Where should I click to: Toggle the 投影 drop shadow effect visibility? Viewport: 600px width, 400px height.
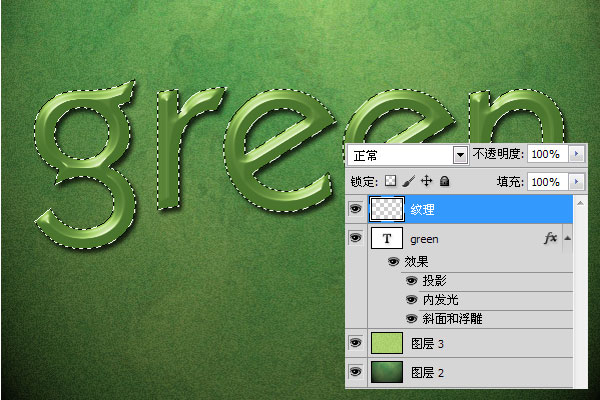[411, 281]
